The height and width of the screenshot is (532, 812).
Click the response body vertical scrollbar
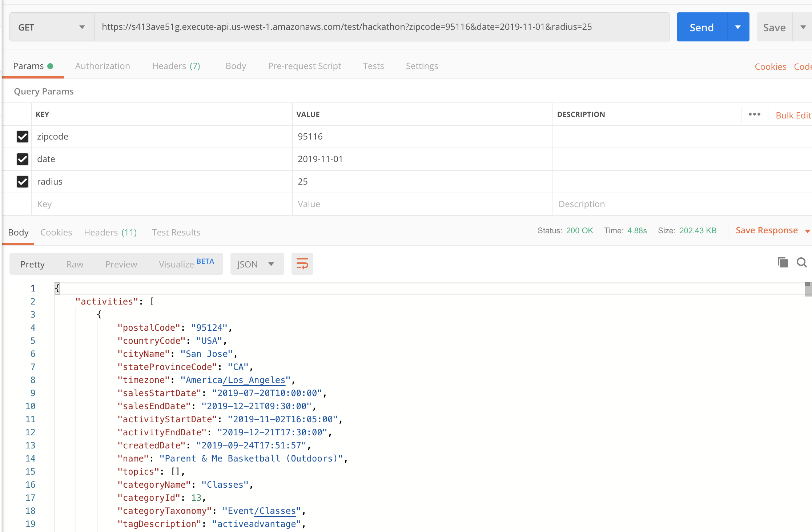(x=808, y=290)
